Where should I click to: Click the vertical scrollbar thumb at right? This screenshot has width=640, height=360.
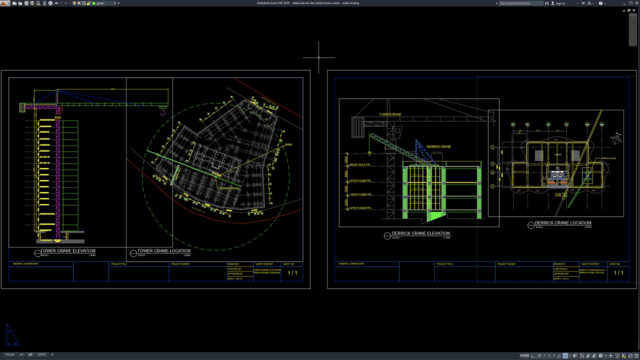coord(633,29)
